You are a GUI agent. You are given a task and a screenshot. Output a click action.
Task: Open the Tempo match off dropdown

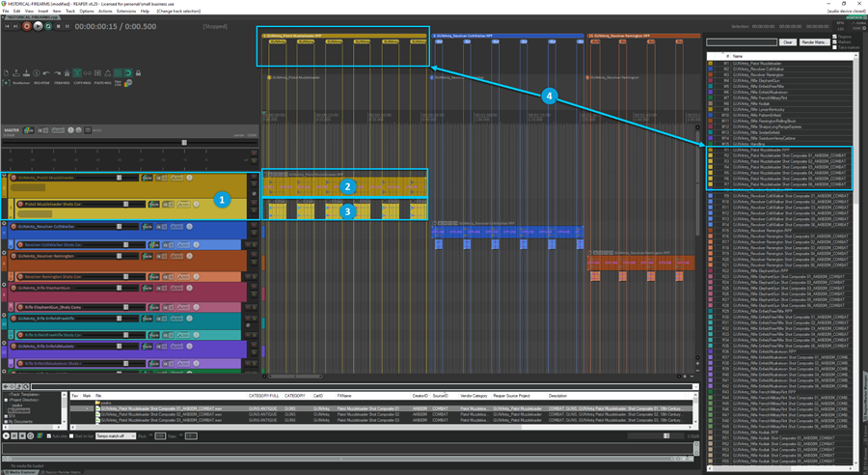[x=115, y=436]
